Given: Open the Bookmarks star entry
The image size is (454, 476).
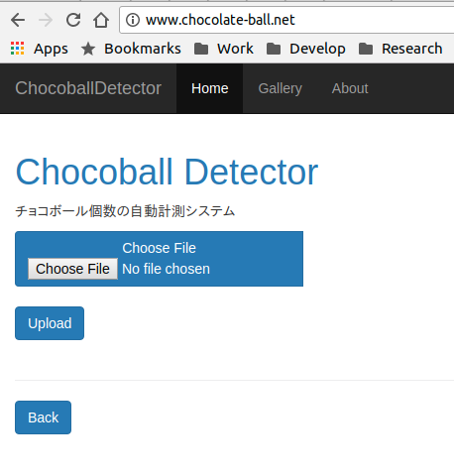Looking at the screenshot, I should tap(131, 49).
